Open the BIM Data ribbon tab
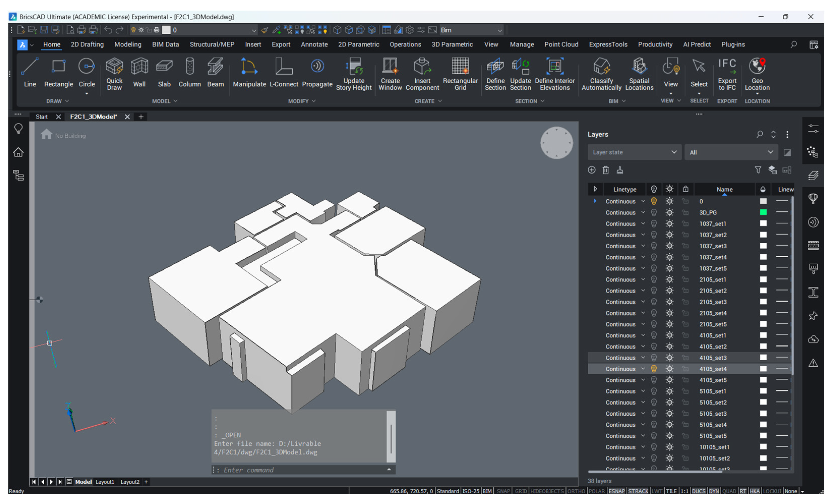 [x=166, y=44]
